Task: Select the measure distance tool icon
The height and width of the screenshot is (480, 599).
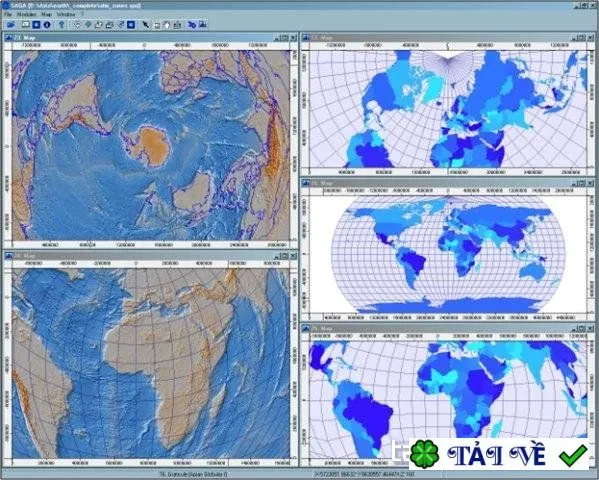Action: coord(177,25)
